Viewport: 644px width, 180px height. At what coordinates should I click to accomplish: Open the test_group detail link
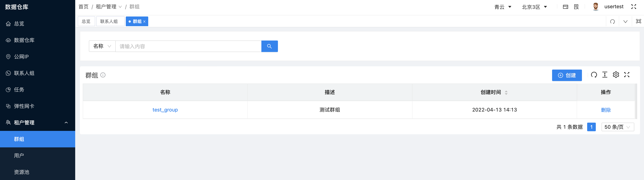(165, 110)
